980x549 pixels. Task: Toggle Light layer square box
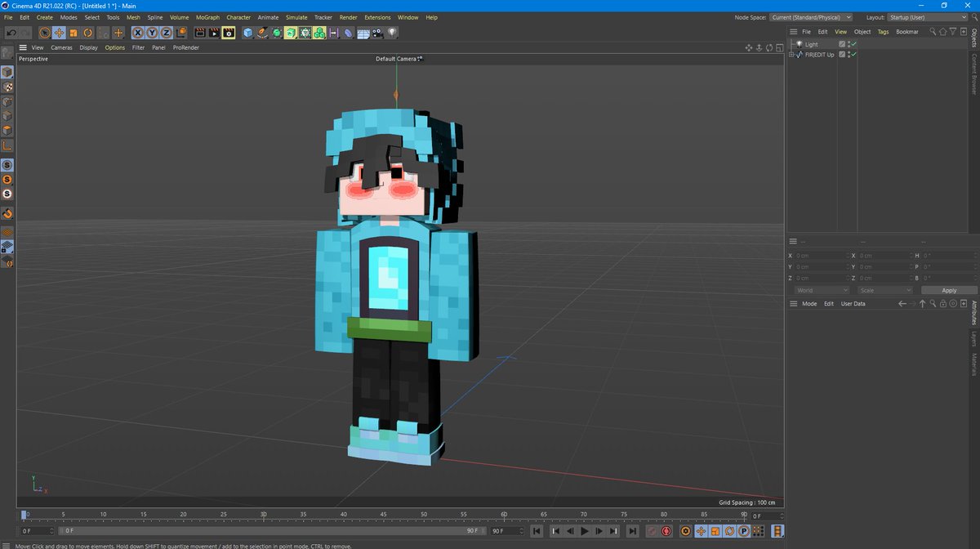tap(842, 44)
